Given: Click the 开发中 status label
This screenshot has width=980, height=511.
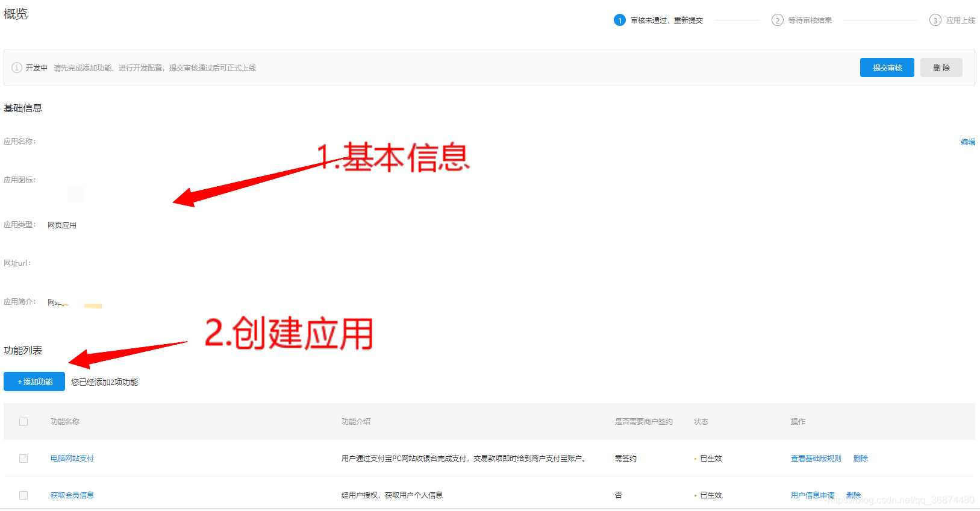Looking at the screenshot, I should coord(36,68).
